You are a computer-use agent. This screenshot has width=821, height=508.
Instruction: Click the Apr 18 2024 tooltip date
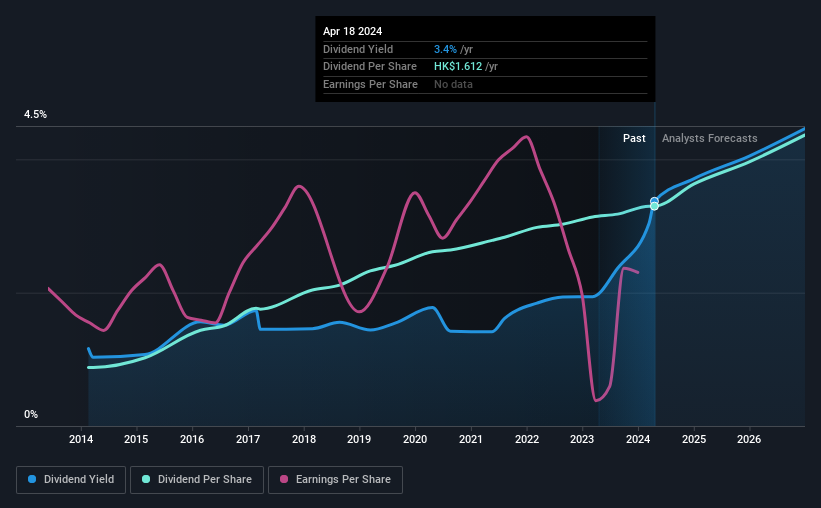[x=352, y=31]
